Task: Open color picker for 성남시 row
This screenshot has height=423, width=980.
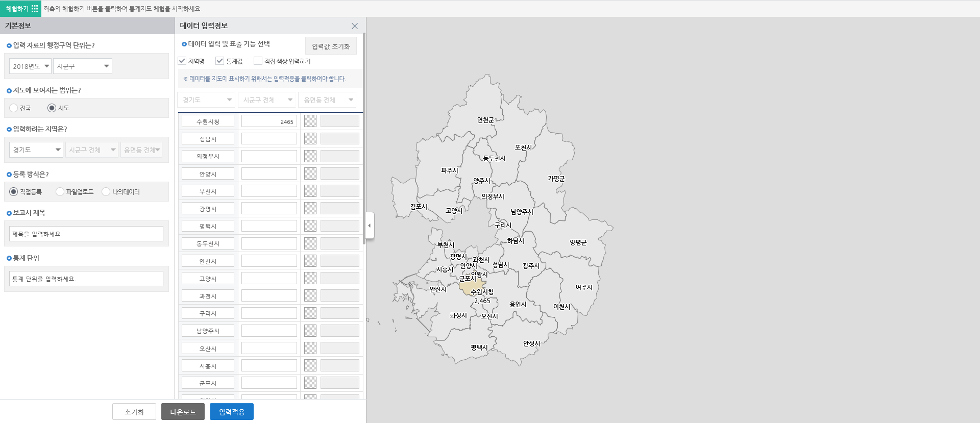Action: (310, 139)
